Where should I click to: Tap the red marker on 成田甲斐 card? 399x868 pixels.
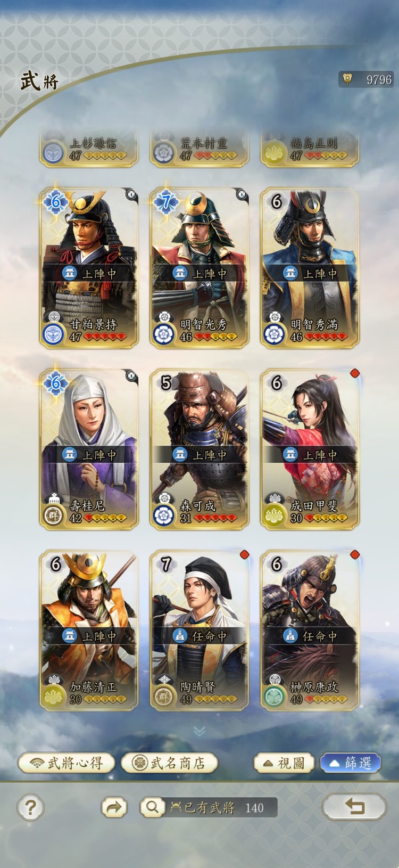[x=355, y=373]
